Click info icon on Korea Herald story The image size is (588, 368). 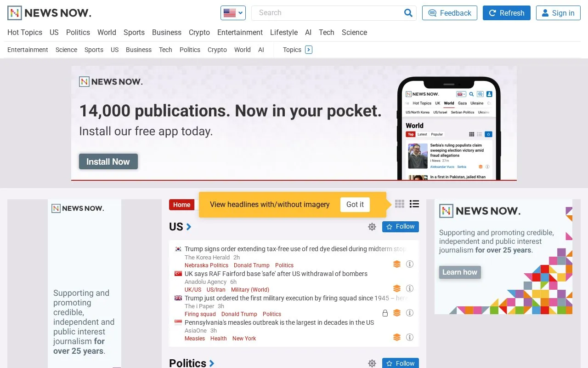(410, 264)
